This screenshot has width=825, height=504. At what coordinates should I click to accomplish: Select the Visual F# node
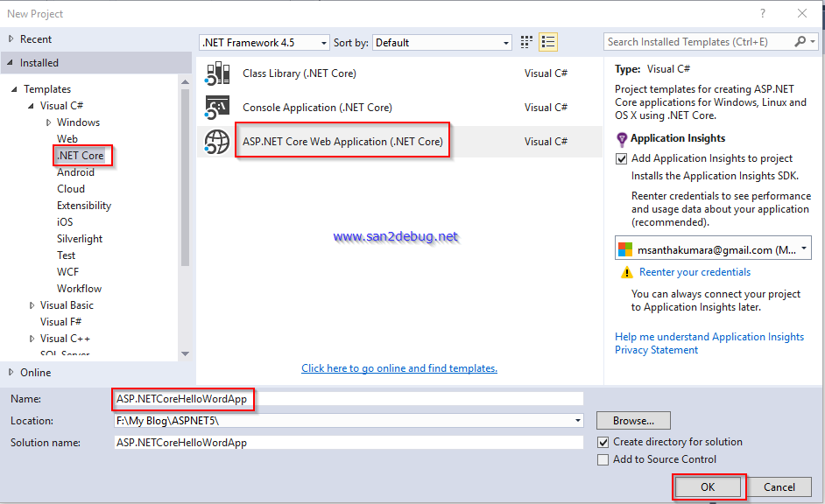click(x=61, y=322)
